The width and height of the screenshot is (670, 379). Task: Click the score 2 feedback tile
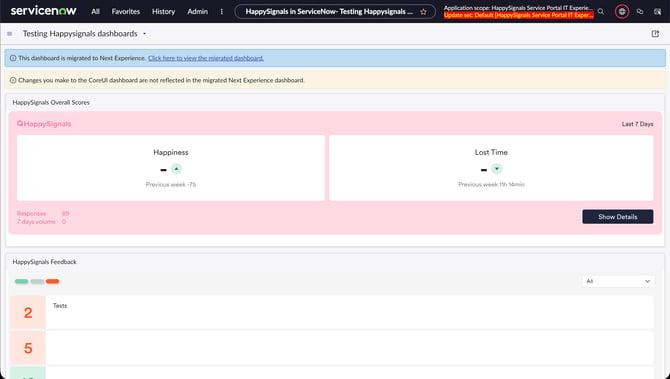(x=28, y=312)
